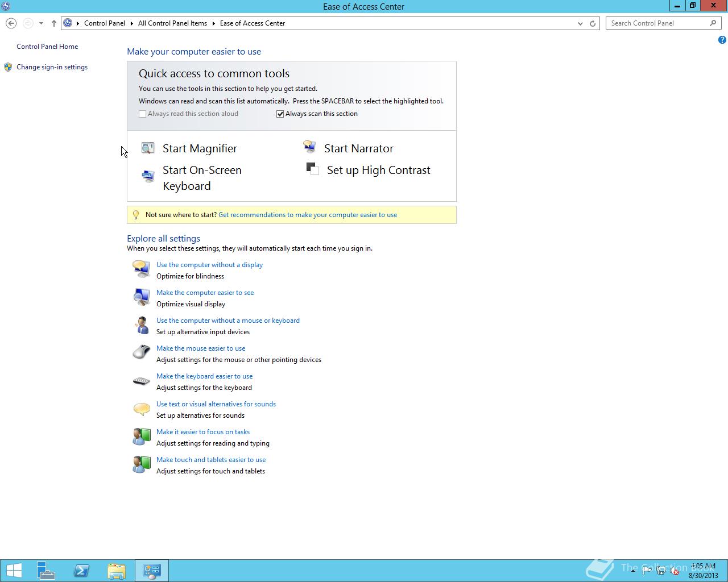Open the Help question mark icon

click(722, 40)
